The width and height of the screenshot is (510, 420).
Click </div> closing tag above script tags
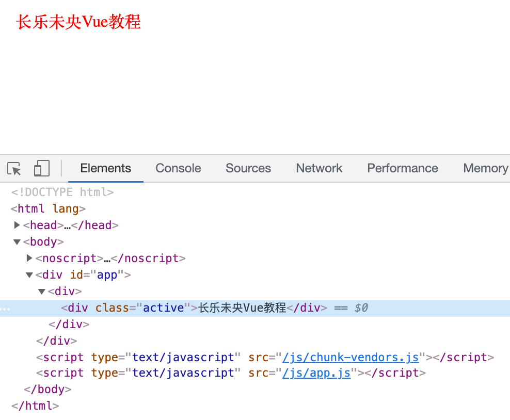[x=57, y=341]
